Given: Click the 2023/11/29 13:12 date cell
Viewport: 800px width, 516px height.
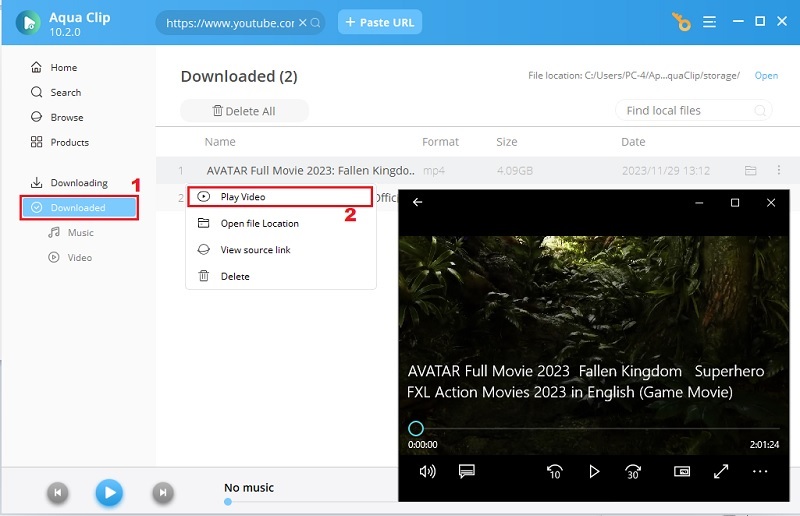Looking at the screenshot, I should click(665, 171).
